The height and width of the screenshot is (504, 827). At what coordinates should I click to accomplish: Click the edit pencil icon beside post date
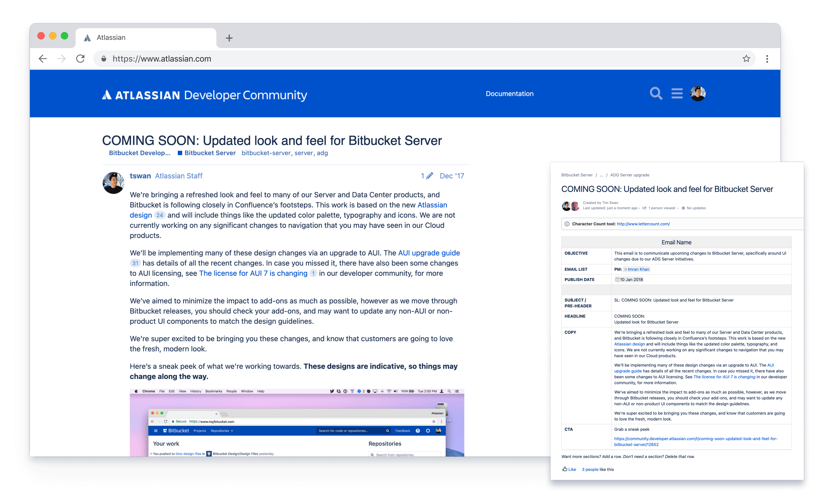[429, 176]
